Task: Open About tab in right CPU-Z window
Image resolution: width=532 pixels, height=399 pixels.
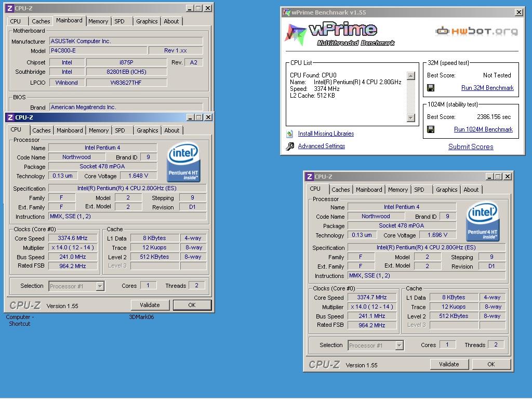Action: (x=471, y=190)
